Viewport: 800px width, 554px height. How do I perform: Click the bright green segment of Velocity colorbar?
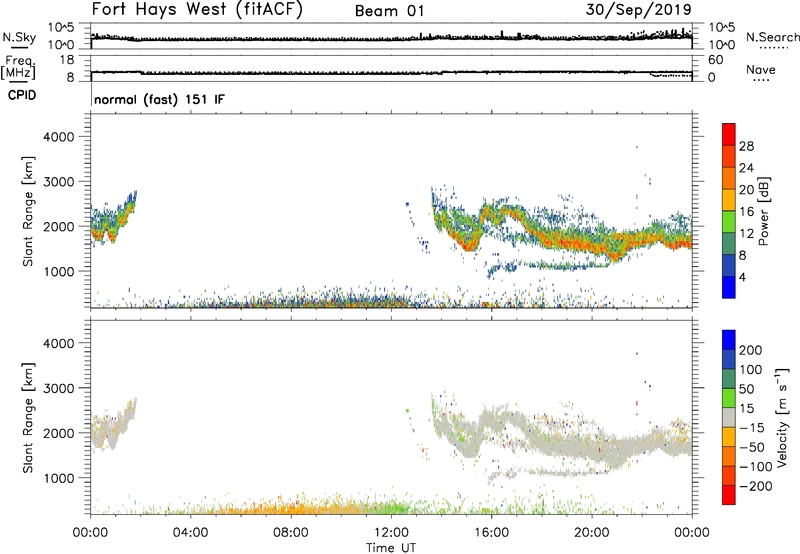[x=729, y=398]
